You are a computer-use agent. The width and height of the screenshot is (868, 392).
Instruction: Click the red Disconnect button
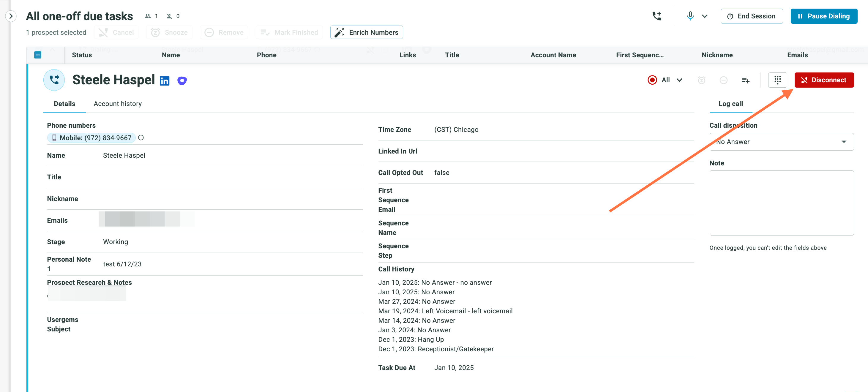[x=824, y=80]
